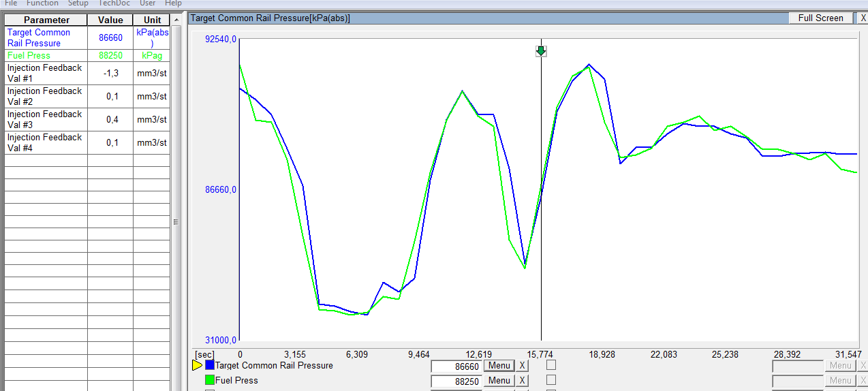Select Injection Feedback Val #3 row
The height and width of the screenshot is (391, 868).
[45, 120]
